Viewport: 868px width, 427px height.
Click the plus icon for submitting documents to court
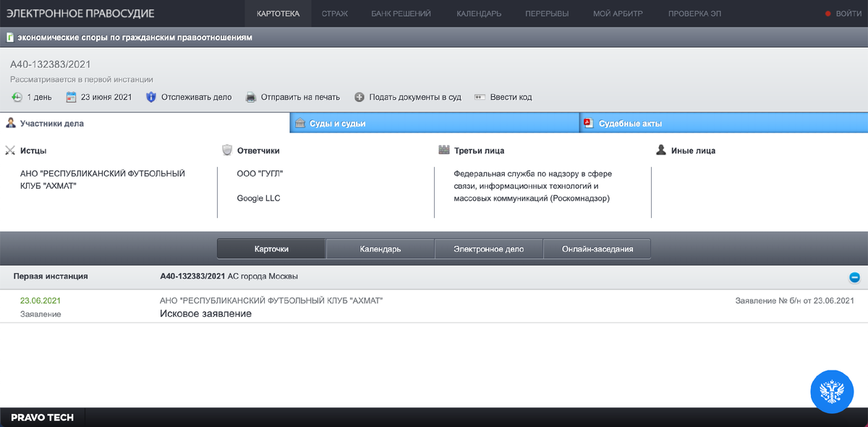(358, 96)
